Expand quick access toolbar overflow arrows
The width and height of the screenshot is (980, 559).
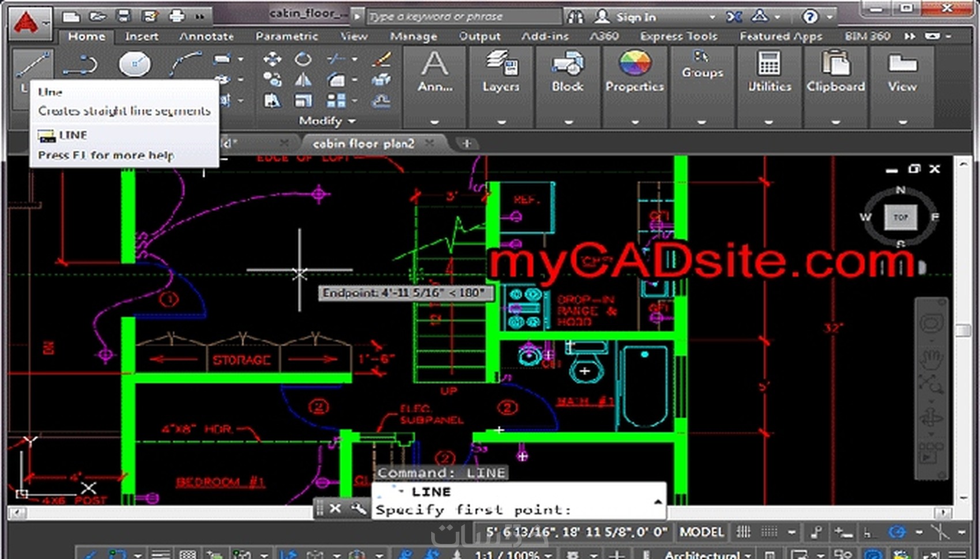coord(199,16)
